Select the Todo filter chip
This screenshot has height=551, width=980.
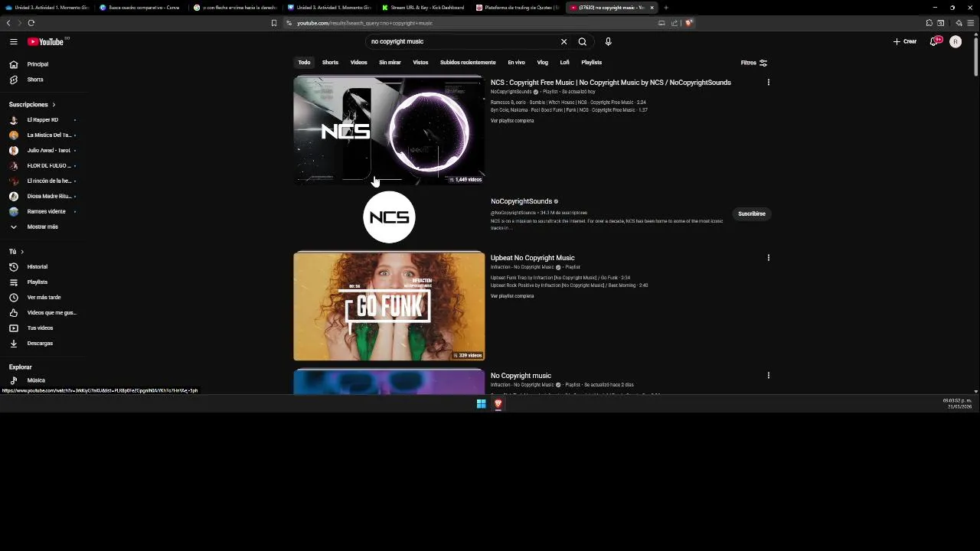(304, 62)
